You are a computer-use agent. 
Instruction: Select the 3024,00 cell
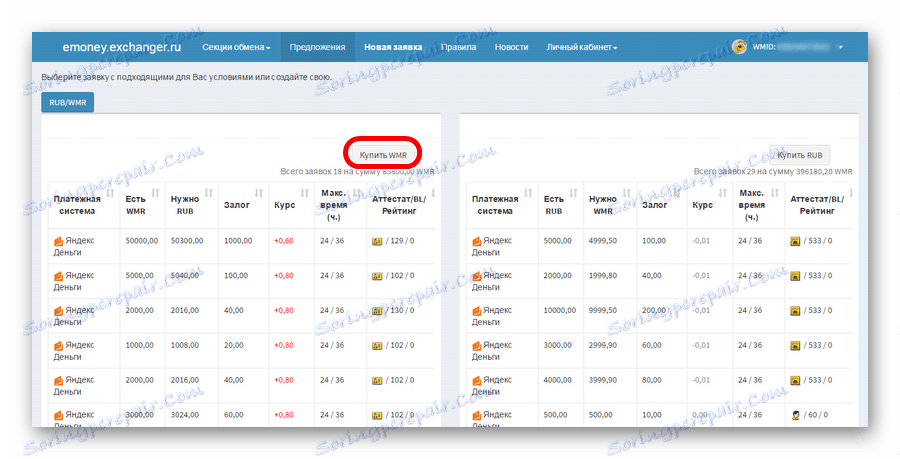point(185,414)
